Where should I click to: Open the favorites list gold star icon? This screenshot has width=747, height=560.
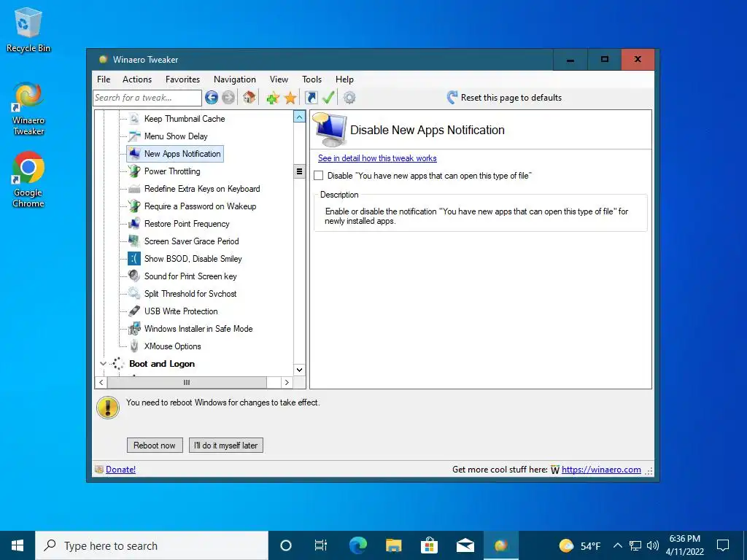(290, 98)
